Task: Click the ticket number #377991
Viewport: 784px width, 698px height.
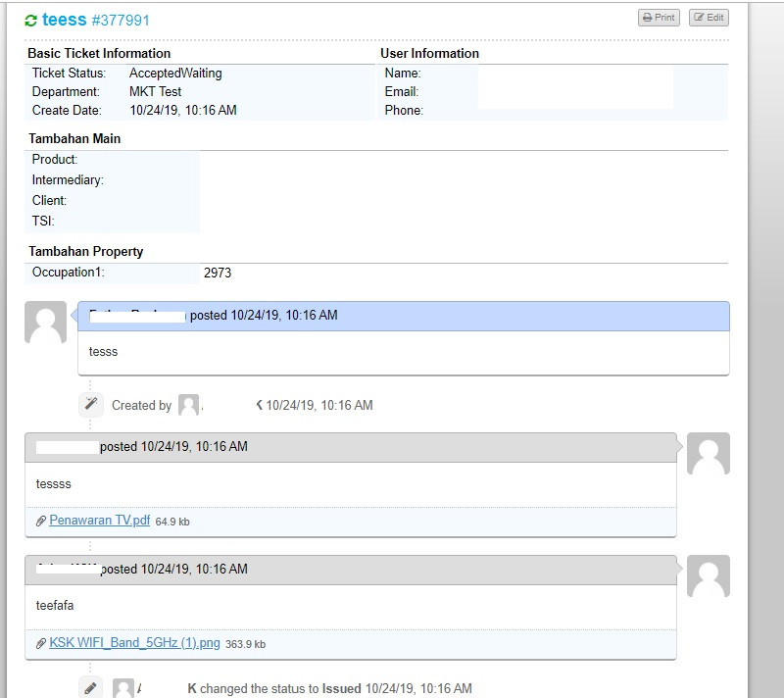Action: (121, 21)
